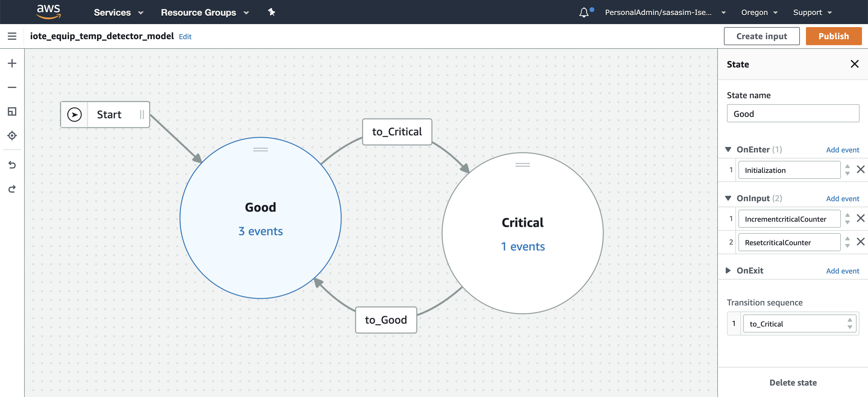Redo the last canvas action

12,189
